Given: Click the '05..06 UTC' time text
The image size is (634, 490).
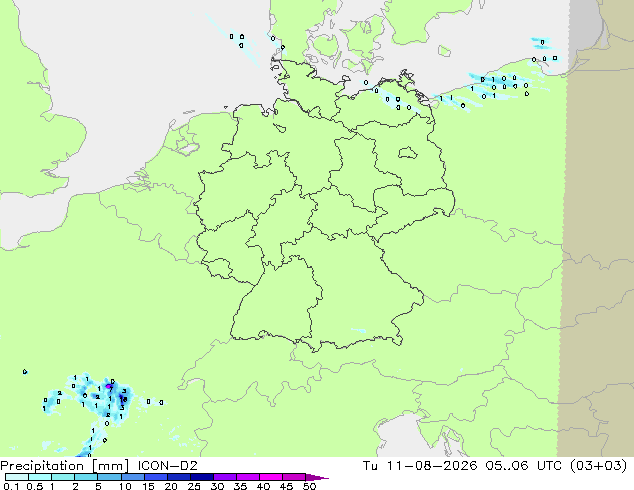Looking at the screenshot, I should 525,466.
